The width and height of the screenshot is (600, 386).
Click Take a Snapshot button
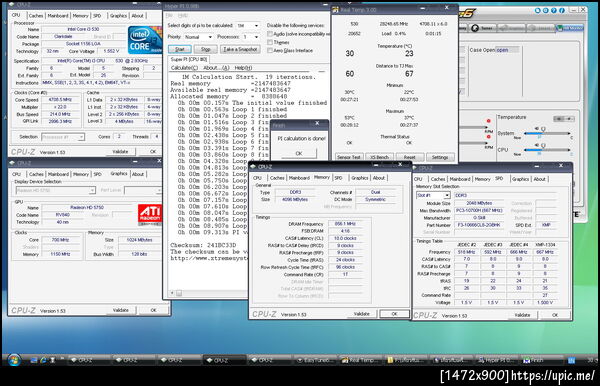241,49
